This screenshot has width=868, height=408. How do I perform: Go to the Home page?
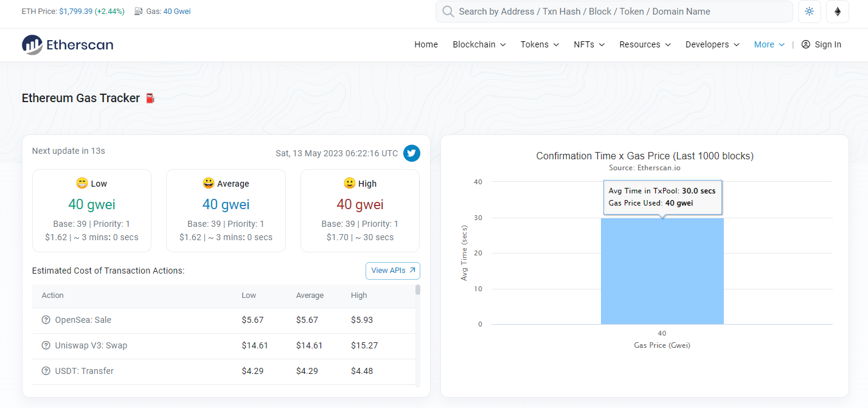pyautogui.click(x=426, y=44)
